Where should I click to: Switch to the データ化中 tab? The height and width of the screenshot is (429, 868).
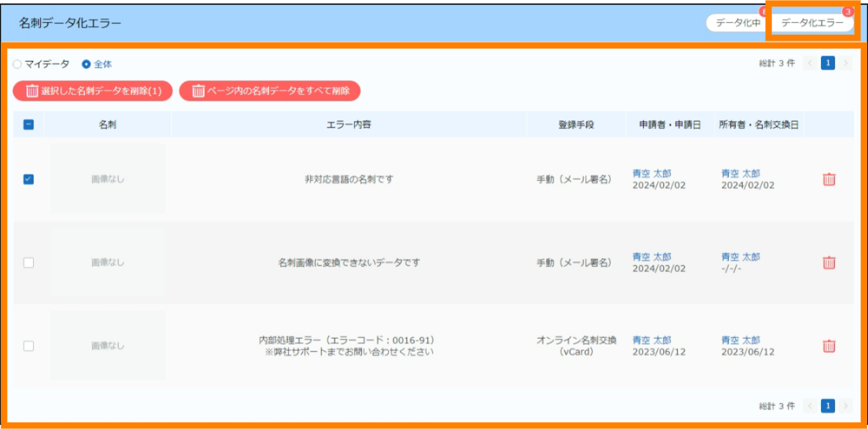click(737, 23)
